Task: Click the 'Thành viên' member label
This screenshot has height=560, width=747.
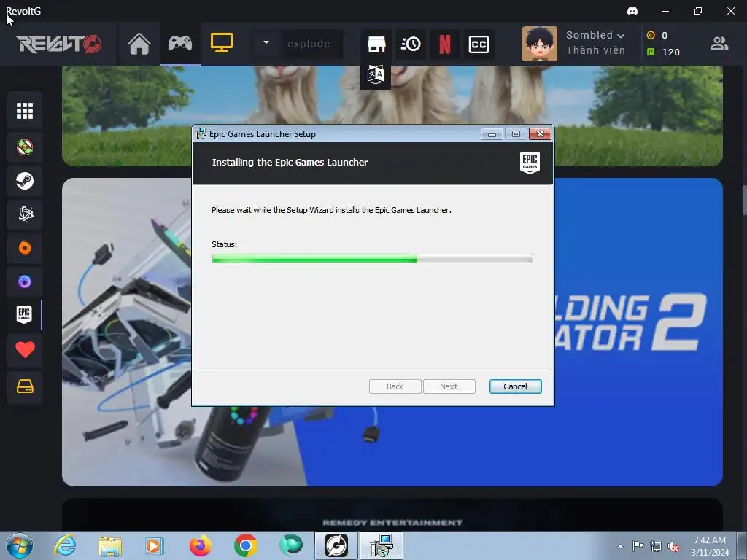Action: point(595,50)
